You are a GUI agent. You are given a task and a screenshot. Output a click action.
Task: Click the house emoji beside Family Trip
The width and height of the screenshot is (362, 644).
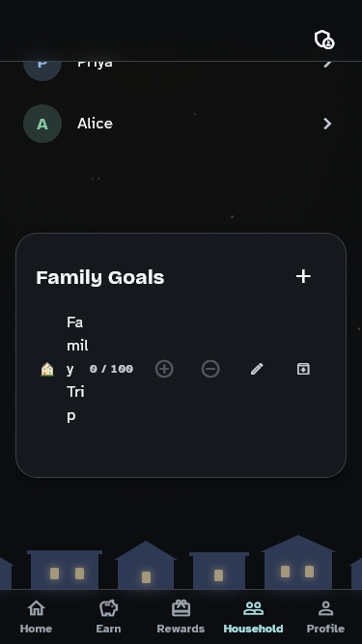point(47,369)
